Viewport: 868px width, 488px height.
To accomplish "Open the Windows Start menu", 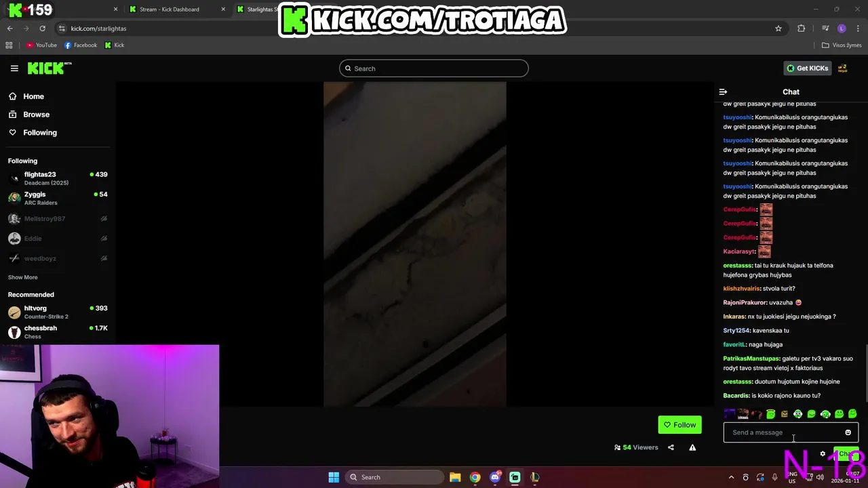I will click(334, 477).
